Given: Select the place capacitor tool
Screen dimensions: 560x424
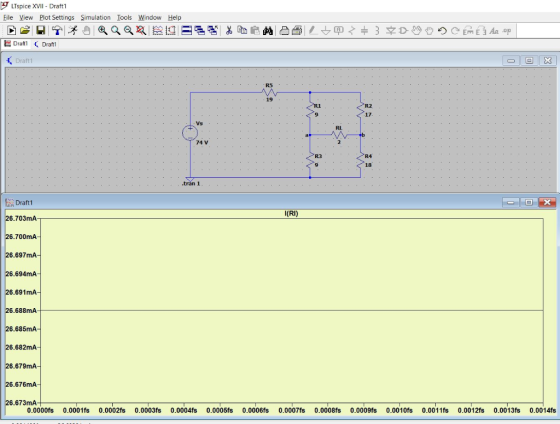Looking at the screenshot, I should (x=364, y=31).
